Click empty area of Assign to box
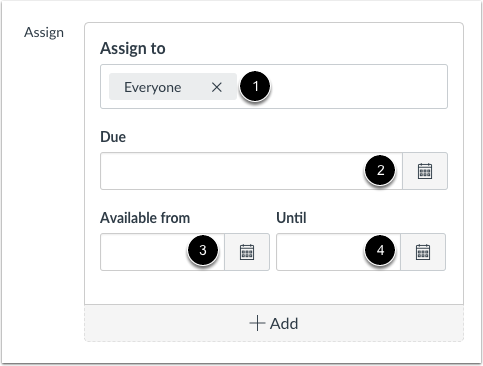483x366 pixels. point(358,86)
